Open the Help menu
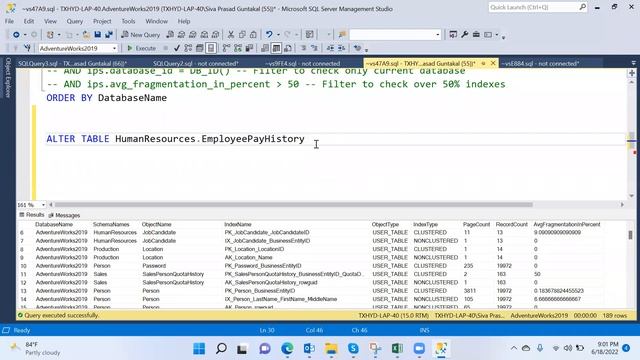The image size is (640, 360). pyautogui.click(x=184, y=21)
